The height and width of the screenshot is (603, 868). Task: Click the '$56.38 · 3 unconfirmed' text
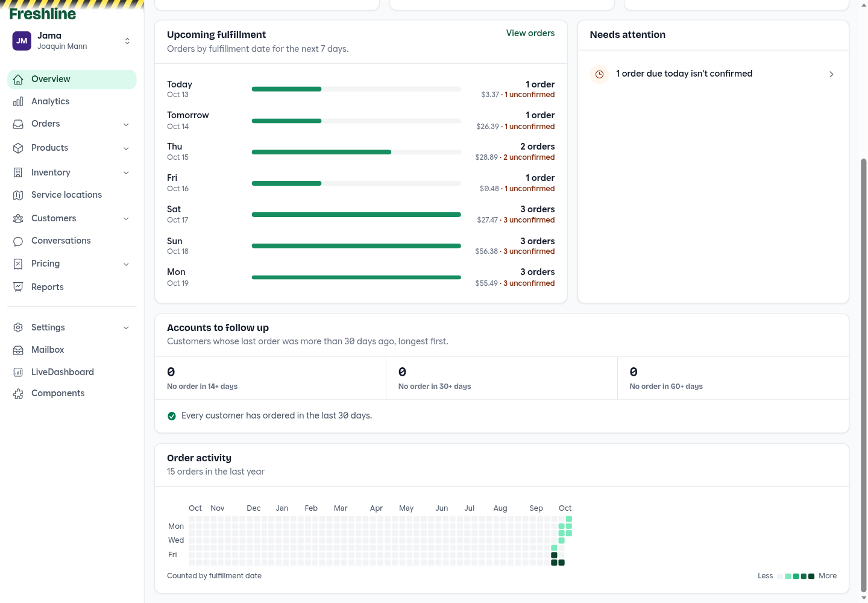coord(515,251)
